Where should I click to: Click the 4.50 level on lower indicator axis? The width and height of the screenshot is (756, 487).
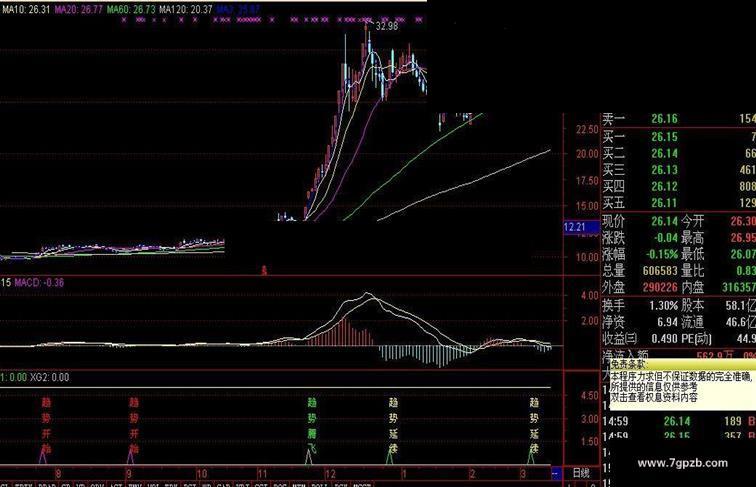[590, 395]
